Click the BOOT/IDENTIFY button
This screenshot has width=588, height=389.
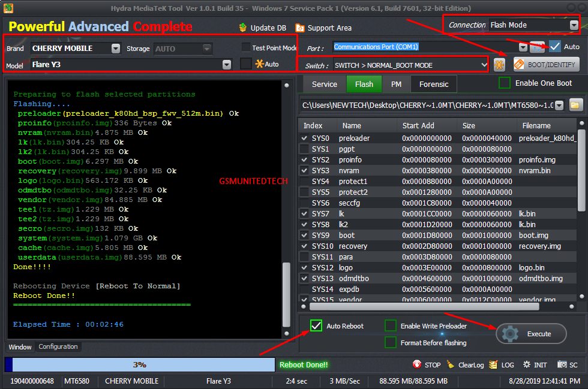(547, 65)
